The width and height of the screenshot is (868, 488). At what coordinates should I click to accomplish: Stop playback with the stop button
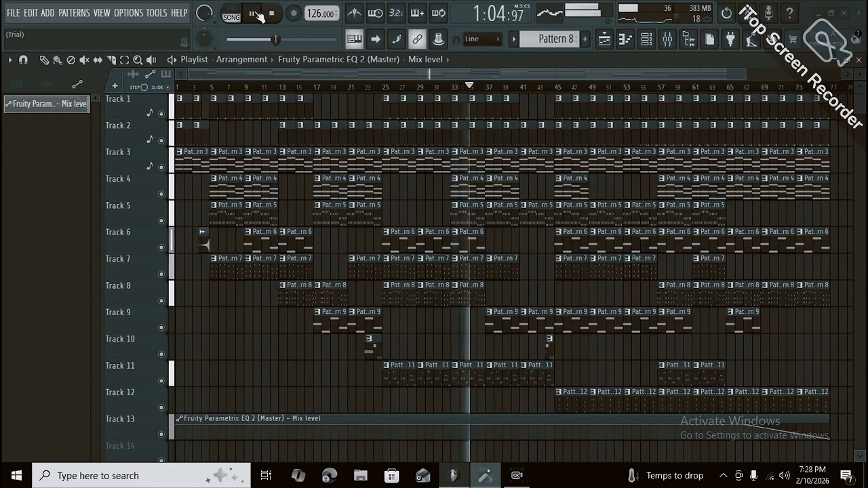tap(271, 14)
